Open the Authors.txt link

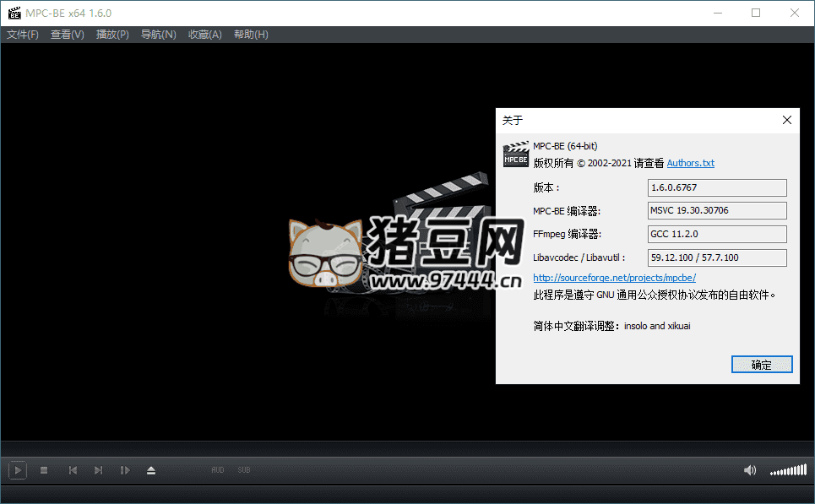point(690,163)
